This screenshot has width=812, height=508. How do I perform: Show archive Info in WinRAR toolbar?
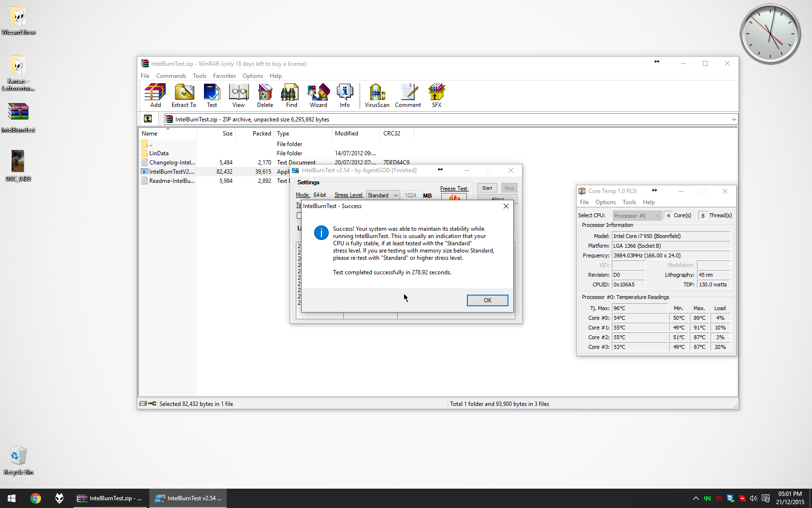[x=345, y=95]
